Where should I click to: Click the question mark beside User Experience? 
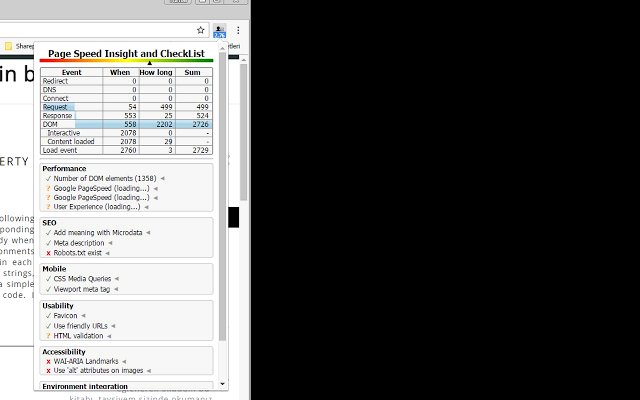48,207
